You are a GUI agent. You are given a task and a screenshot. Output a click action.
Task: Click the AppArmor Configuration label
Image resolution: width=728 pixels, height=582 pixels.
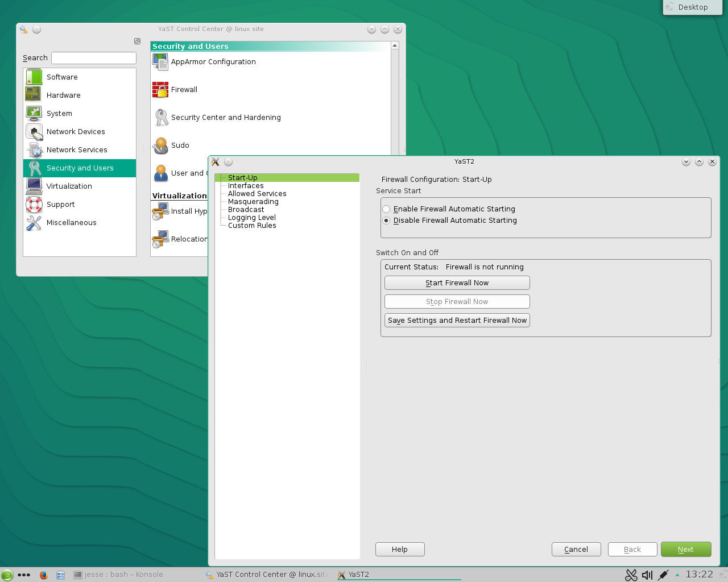pos(213,61)
